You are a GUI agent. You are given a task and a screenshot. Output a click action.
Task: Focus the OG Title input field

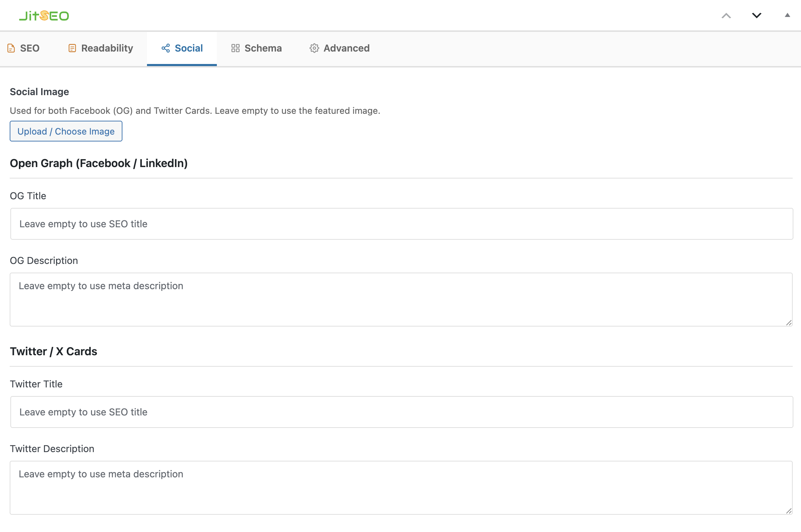pos(401,224)
